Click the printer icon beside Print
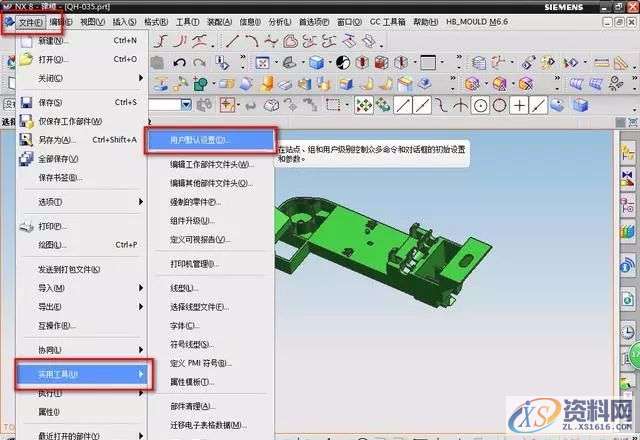Image resolution: width=640 pixels, height=440 pixels. [26, 227]
